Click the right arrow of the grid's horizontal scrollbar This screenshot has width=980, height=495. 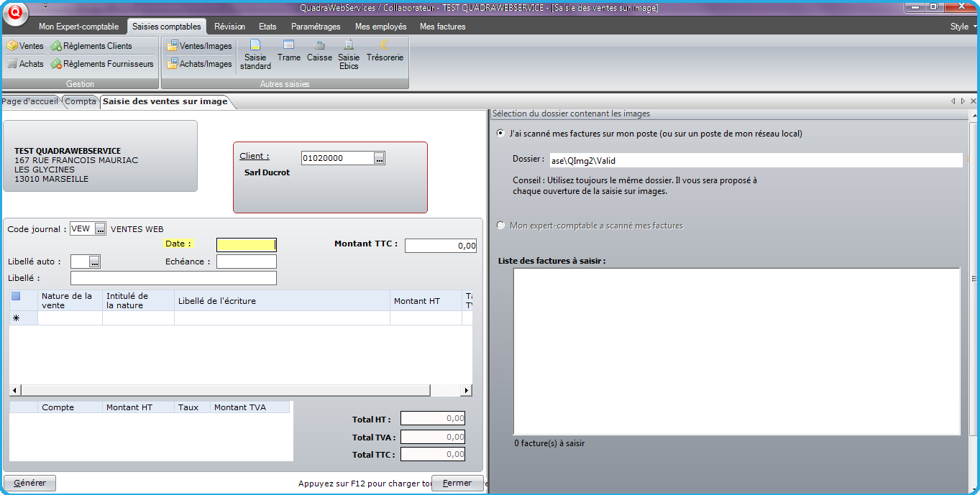(467, 390)
